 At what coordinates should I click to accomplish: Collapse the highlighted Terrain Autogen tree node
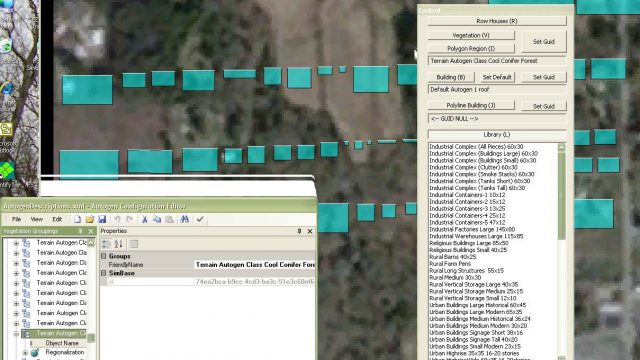tap(16, 333)
